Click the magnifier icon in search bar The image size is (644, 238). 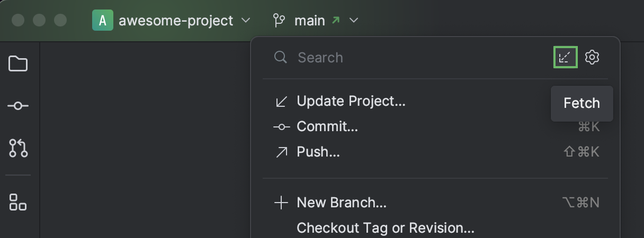280,57
